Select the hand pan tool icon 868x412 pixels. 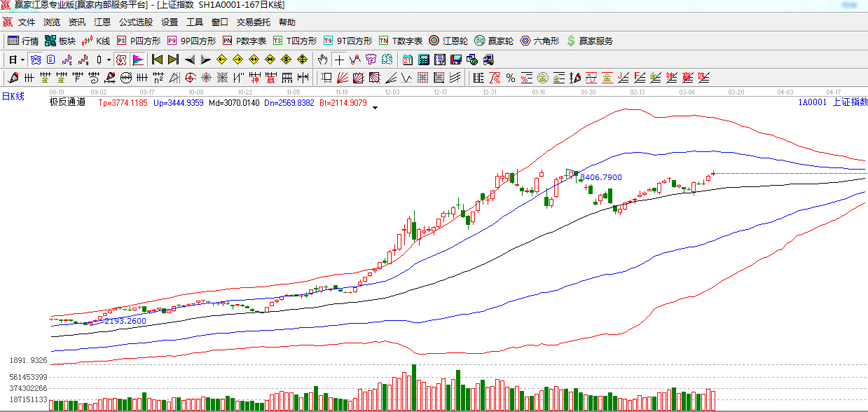(x=323, y=60)
